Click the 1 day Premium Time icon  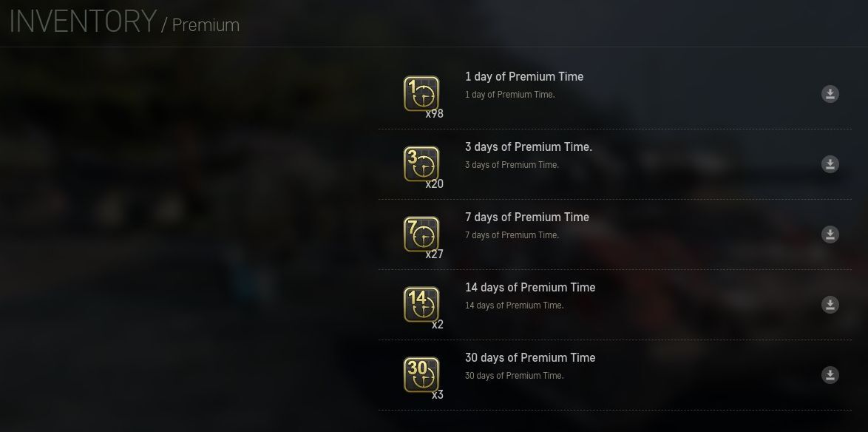tap(421, 93)
